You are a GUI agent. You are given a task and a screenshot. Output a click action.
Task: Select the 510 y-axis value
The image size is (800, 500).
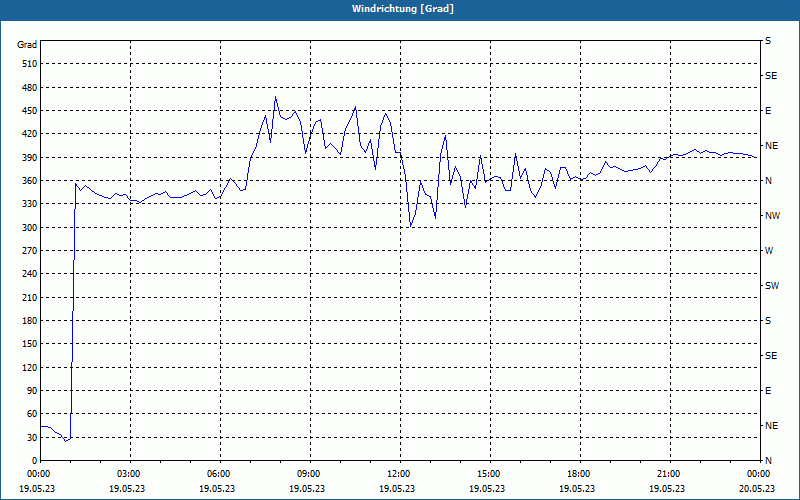click(x=30, y=64)
